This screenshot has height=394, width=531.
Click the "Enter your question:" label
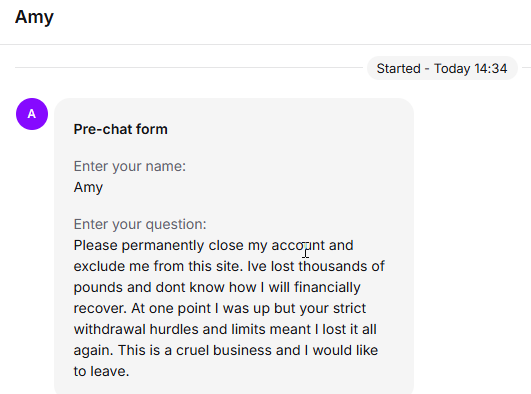[140, 224]
